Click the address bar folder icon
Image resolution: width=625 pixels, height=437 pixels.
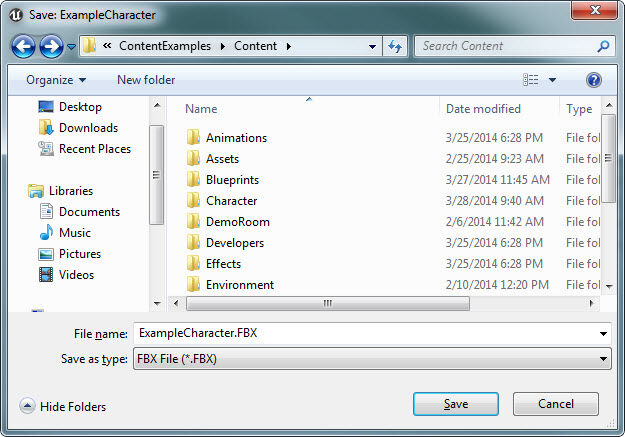click(x=89, y=46)
